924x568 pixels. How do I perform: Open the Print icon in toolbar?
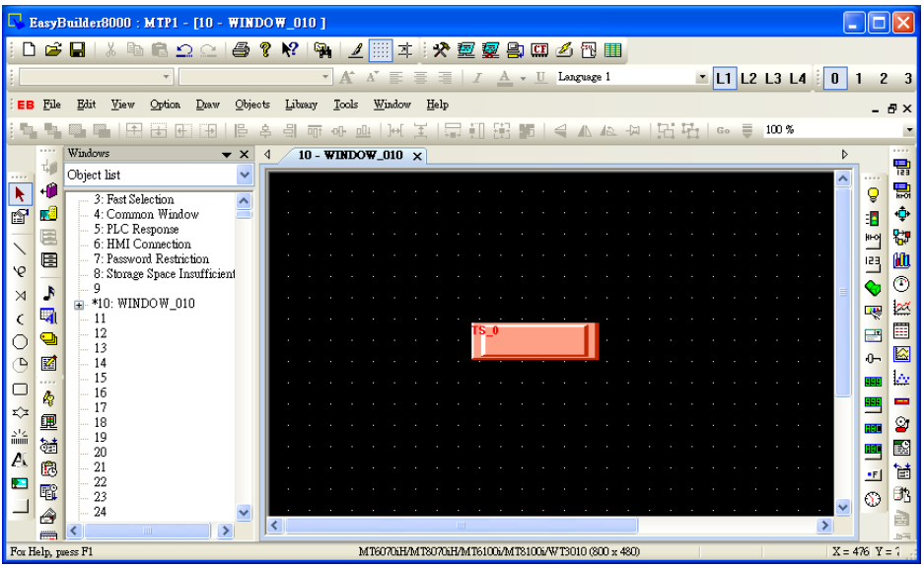241,50
